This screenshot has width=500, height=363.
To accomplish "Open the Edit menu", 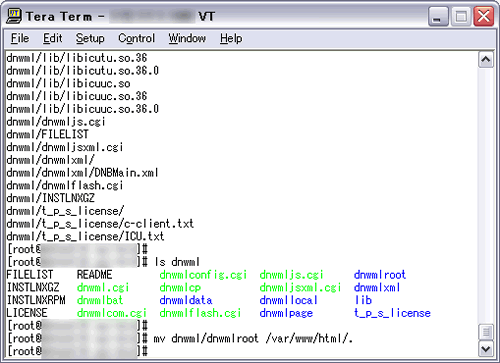I will click(52, 38).
